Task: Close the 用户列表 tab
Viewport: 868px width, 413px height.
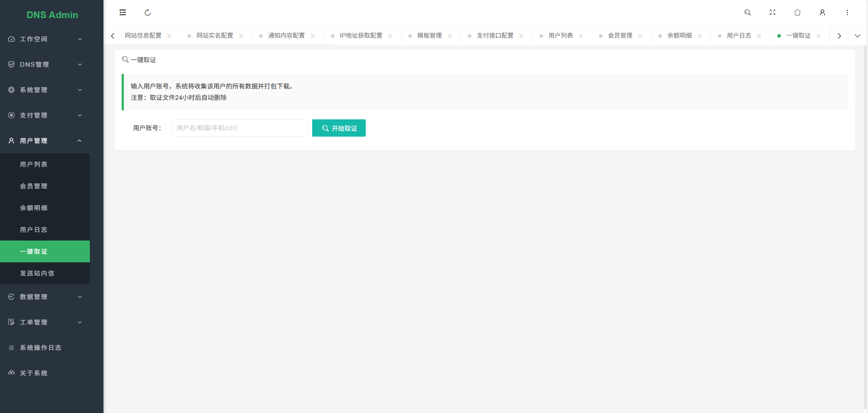Action: click(581, 36)
